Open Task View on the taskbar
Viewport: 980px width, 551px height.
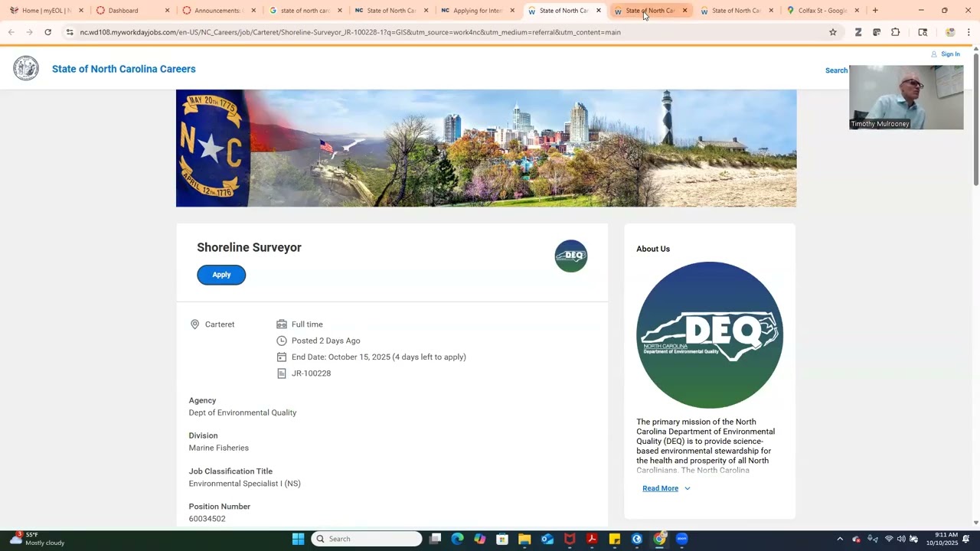point(435,539)
